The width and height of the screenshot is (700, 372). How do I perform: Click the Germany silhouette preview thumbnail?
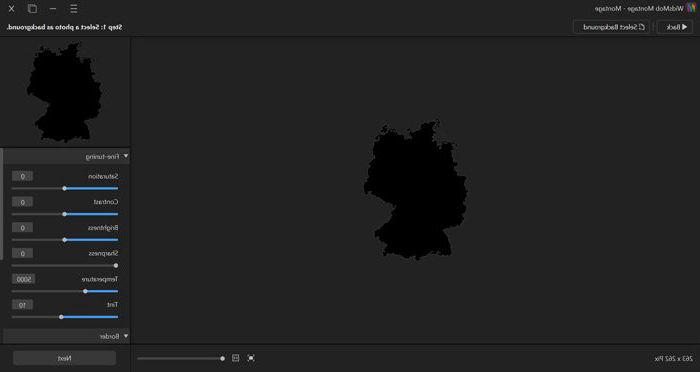[x=64, y=92]
